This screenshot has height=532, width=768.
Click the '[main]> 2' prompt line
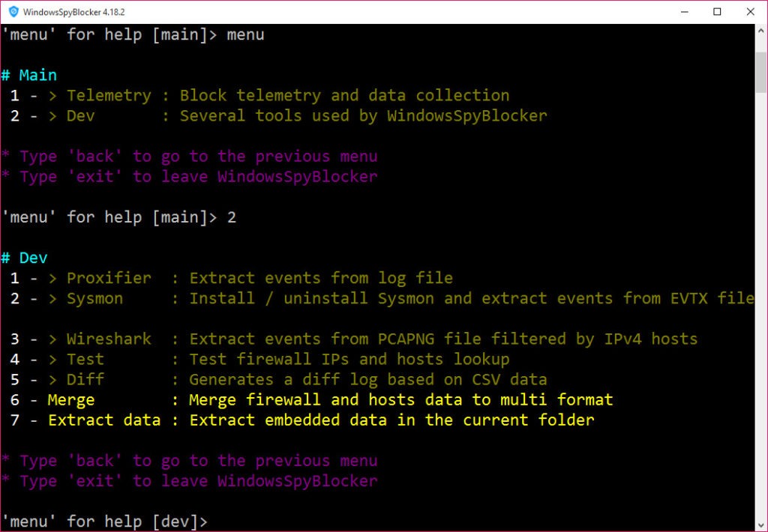119,217
